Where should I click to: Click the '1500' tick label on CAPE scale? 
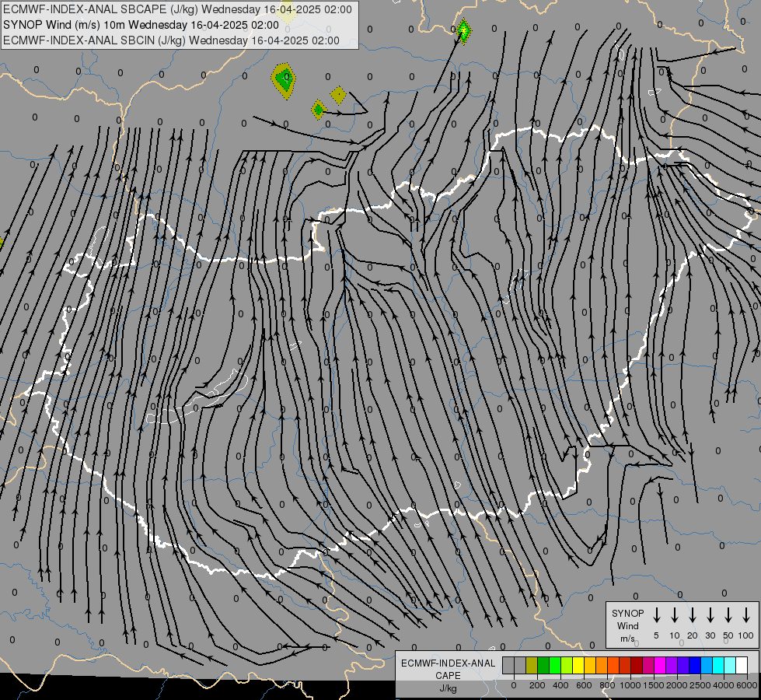(654, 685)
